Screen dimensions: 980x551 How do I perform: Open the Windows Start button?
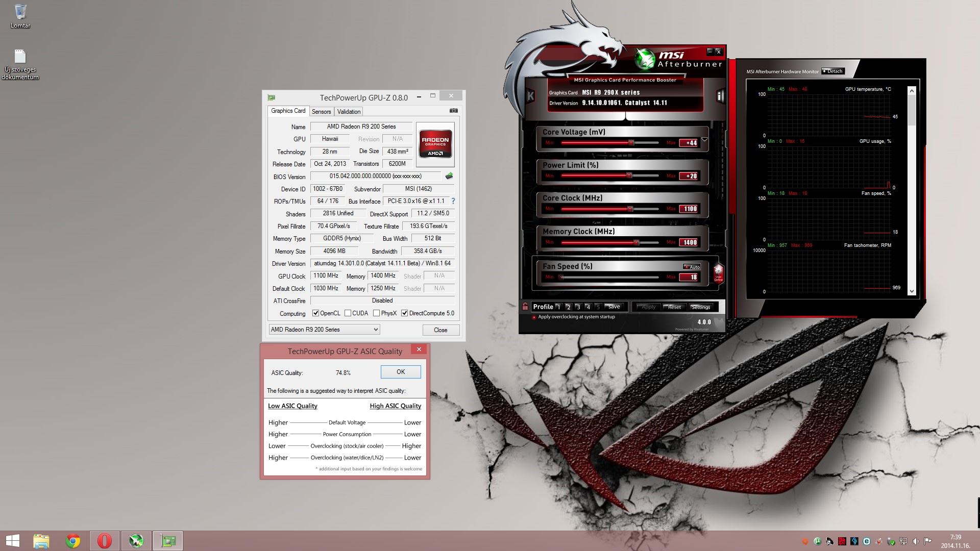(x=12, y=541)
